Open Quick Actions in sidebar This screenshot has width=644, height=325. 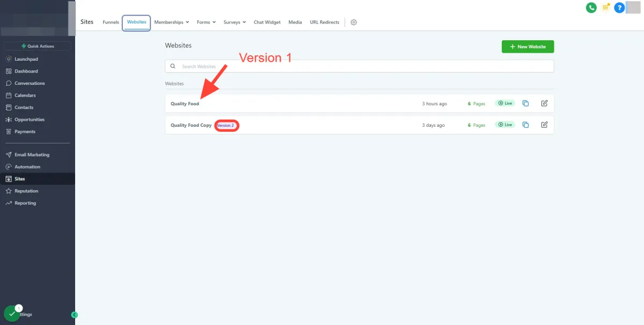click(x=38, y=46)
